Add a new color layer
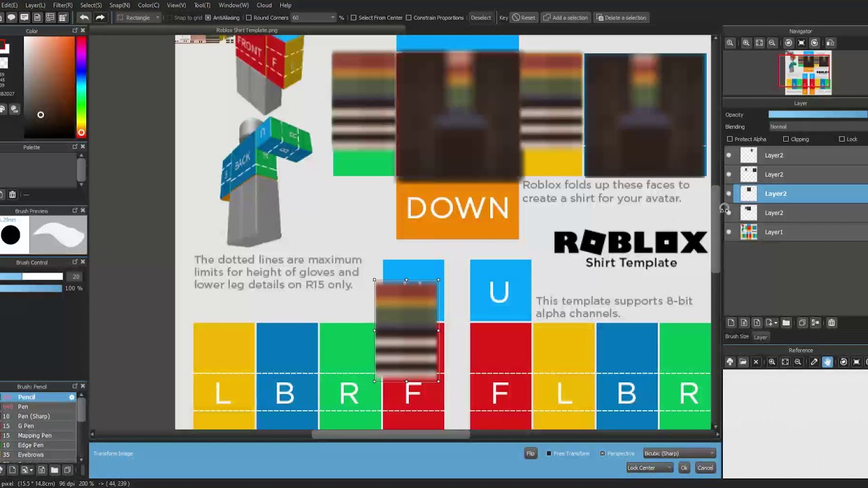 click(x=731, y=323)
